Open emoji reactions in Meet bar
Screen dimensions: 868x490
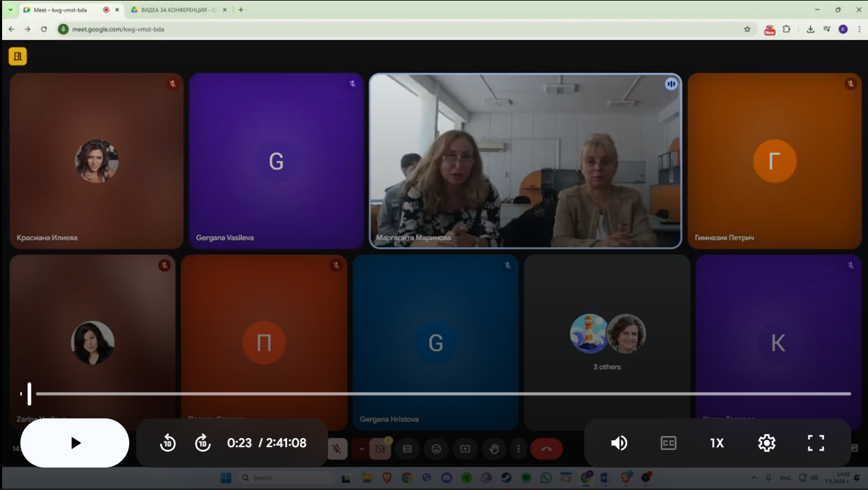pos(436,449)
